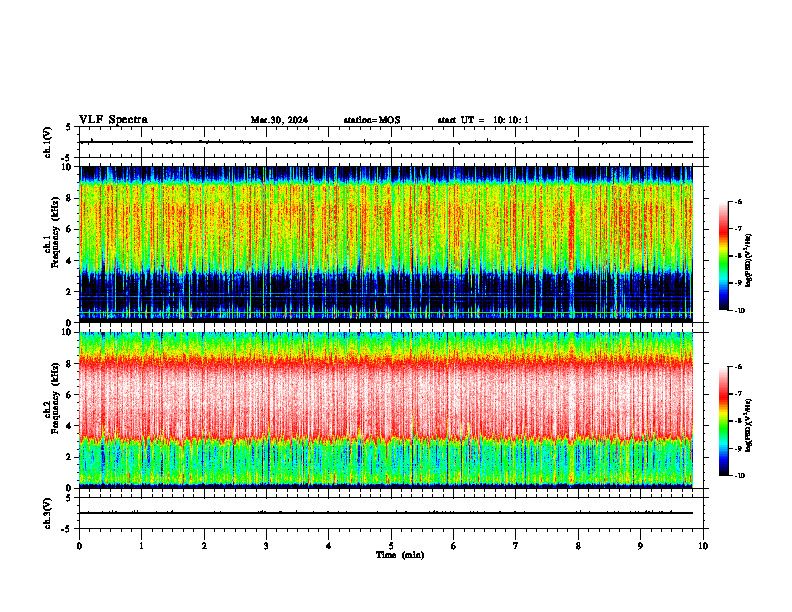Click the time axis tick label "9"
The height and width of the screenshot is (612, 792).
[640, 546]
